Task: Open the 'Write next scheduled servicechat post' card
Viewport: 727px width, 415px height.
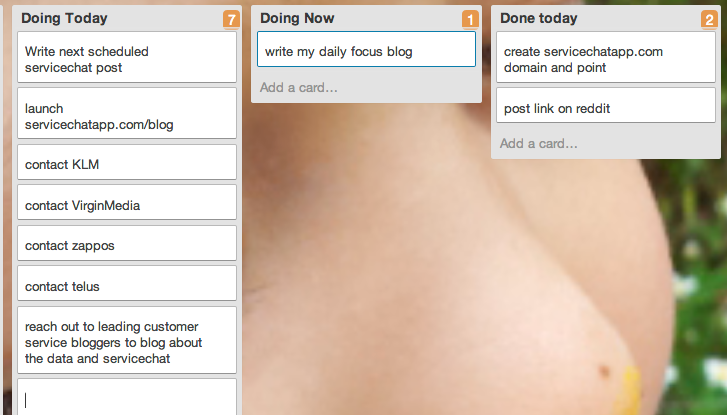Action: coord(127,57)
